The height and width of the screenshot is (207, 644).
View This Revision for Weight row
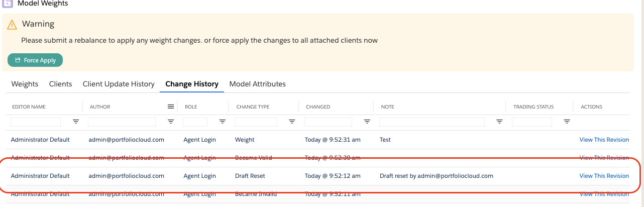pyautogui.click(x=604, y=140)
